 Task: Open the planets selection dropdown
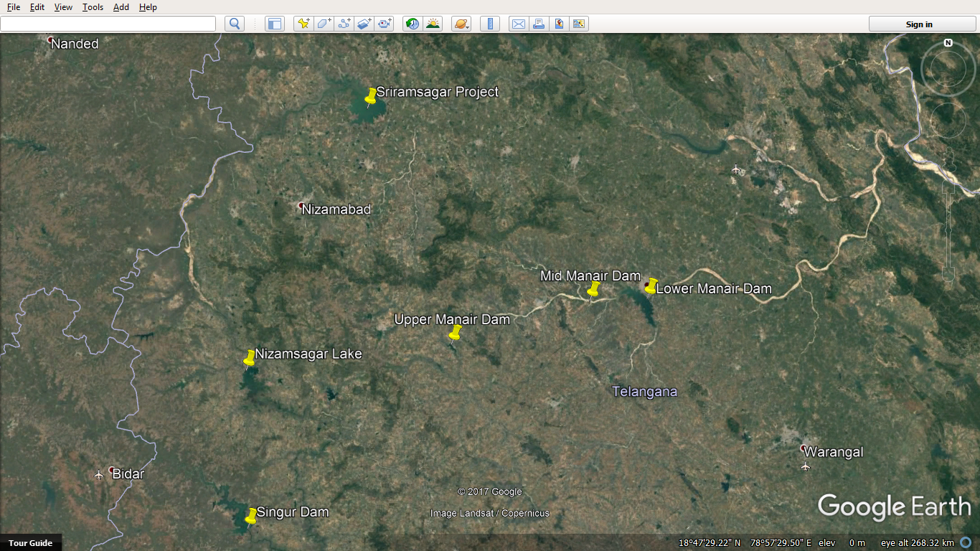pyautogui.click(x=460, y=23)
